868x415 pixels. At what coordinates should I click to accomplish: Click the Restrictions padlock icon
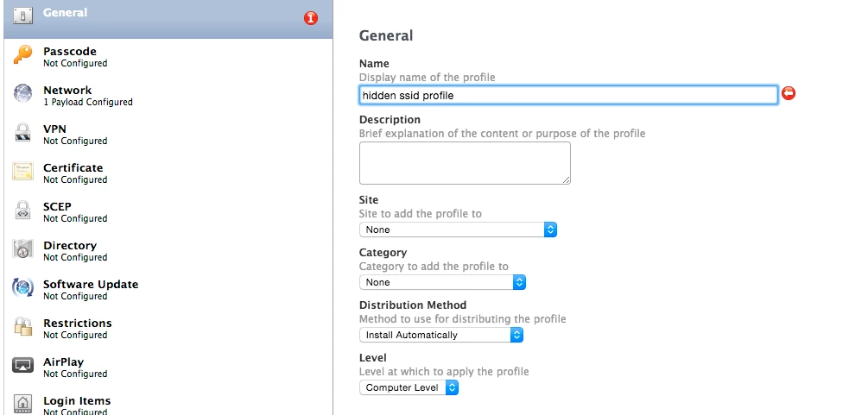[x=23, y=327]
